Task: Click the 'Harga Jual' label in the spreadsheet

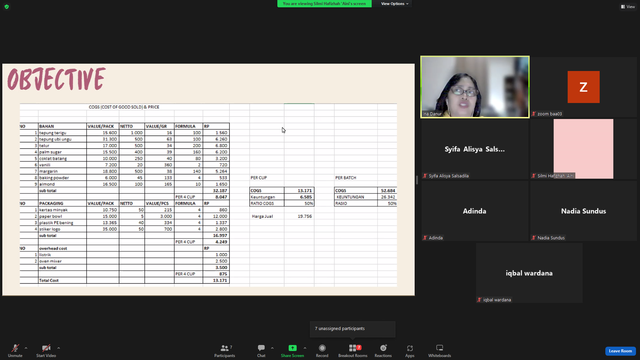Action: pos(262,216)
